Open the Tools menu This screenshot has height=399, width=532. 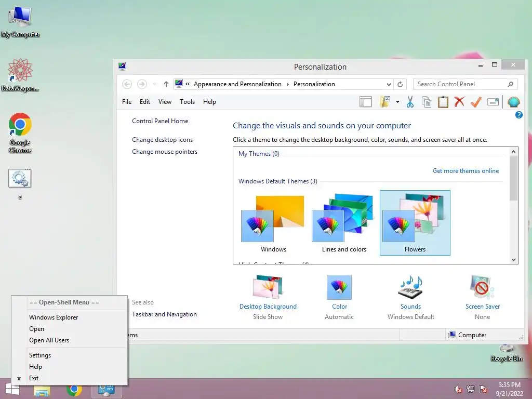tap(187, 102)
